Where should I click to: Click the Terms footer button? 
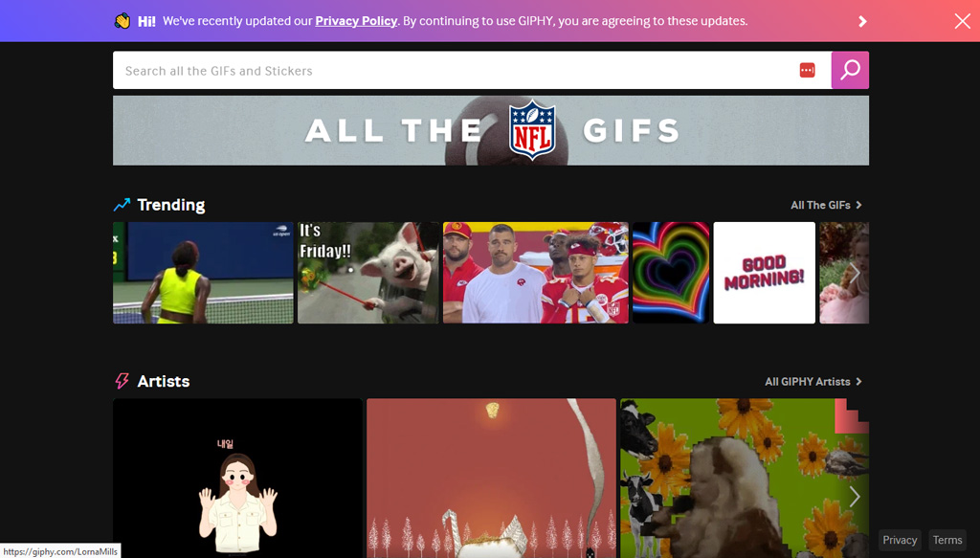947,540
